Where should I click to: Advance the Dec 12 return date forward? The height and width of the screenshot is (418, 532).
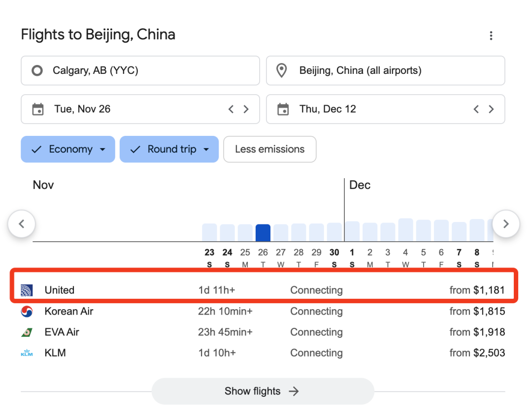click(x=491, y=109)
